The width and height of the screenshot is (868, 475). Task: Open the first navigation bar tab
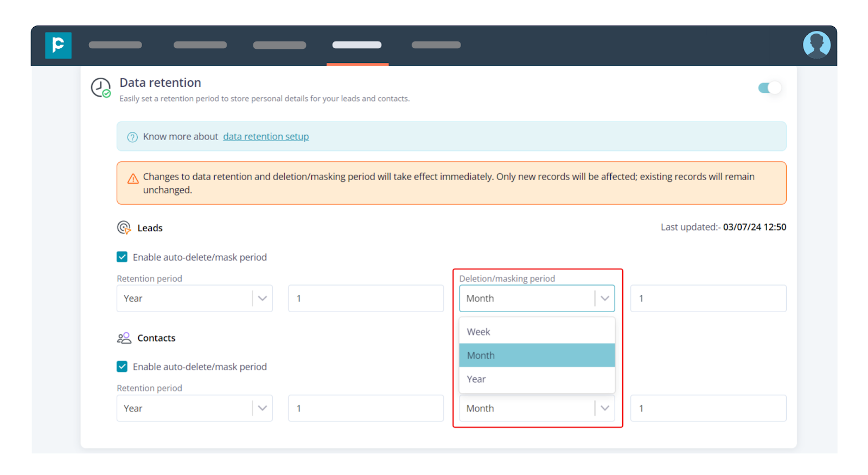coord(116,45)
